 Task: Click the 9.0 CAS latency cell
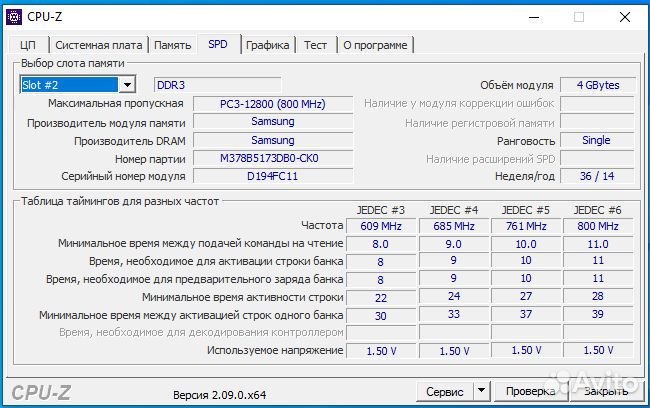coord(454,244)
